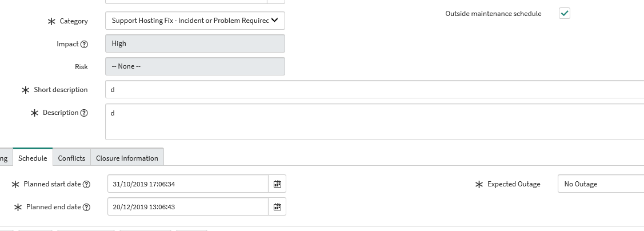Show help for the Planned start date field
Screen dimensions: 644x231
pyautogui.click(x=86, y=184)
